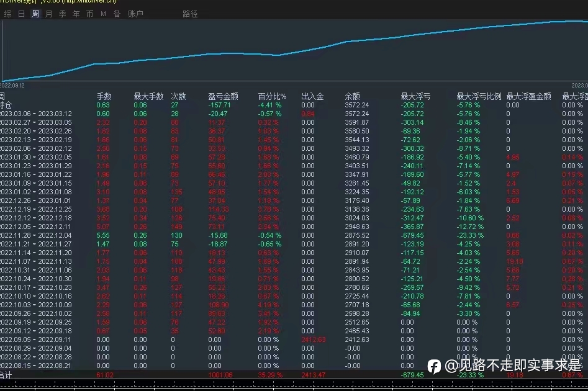Click the M tab
588x391 pixels.
click(103, 14)
